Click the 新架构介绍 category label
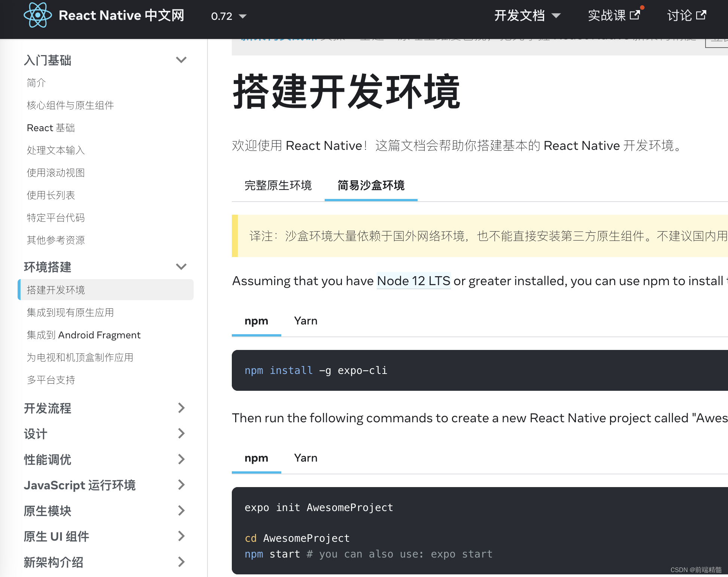 (x=54, y=562)
